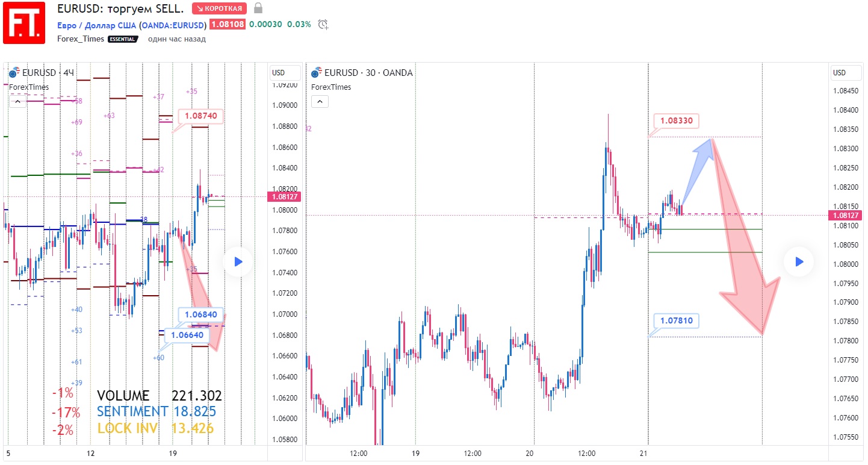Play the EURUSD 4Ч chart idea

238,261
